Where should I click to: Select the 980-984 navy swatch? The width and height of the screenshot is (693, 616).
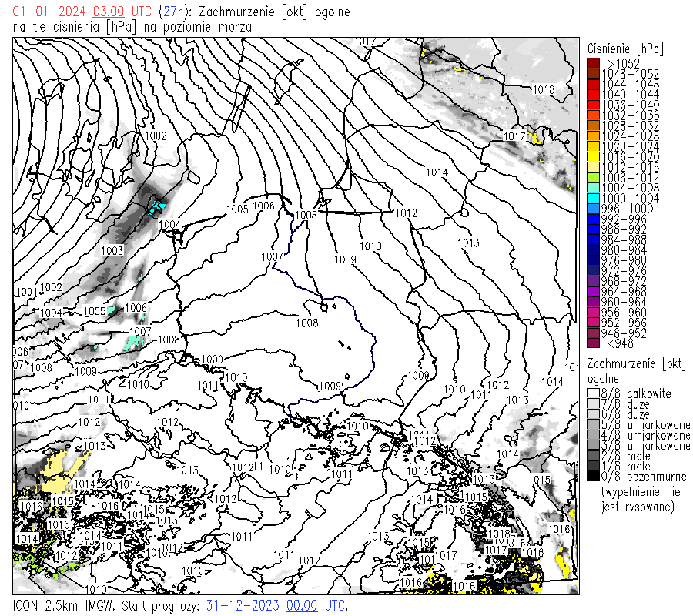[x=593, y=250]
